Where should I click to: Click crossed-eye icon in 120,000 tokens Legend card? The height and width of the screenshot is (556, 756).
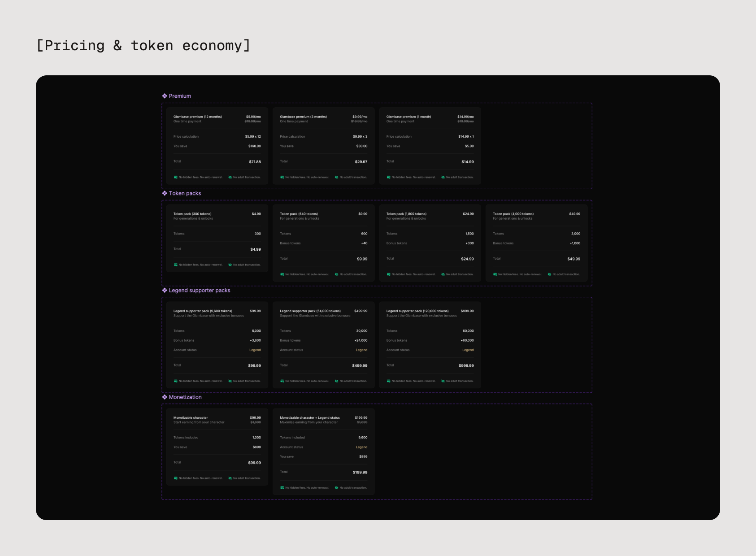443,381
